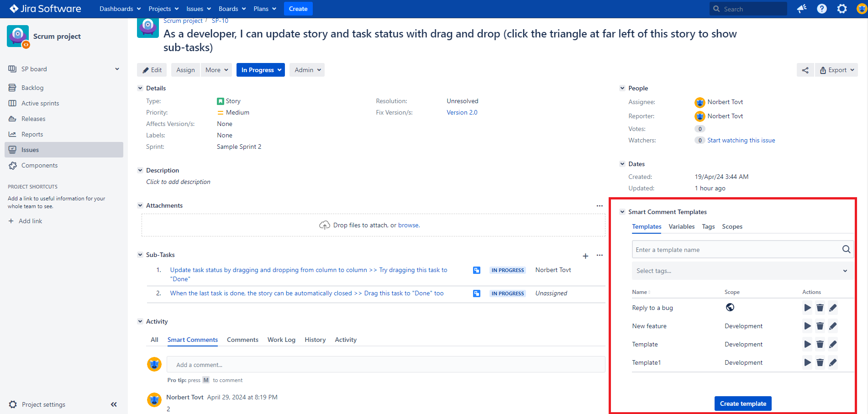Screen dimensions: 868x414
Task: Open the feedback megaphone icon
Action: tap(801, 9)
